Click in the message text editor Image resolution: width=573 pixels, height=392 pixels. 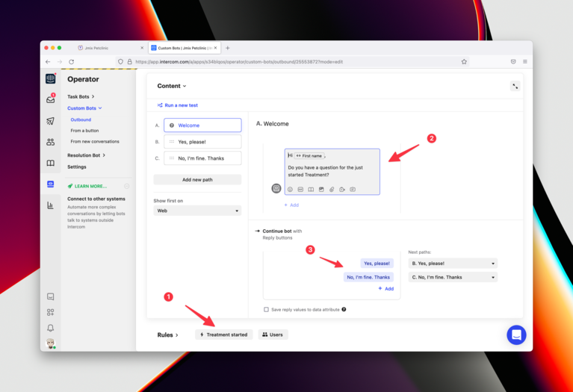point(332,172)
